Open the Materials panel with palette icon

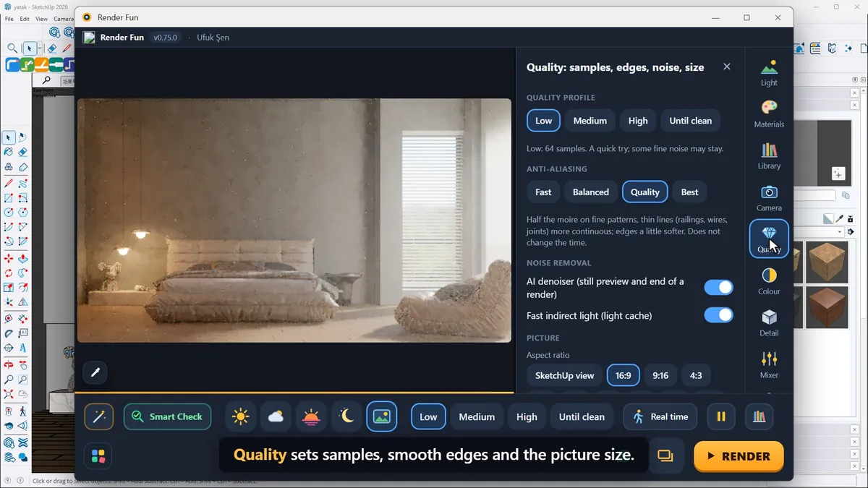tap(769, 114)
